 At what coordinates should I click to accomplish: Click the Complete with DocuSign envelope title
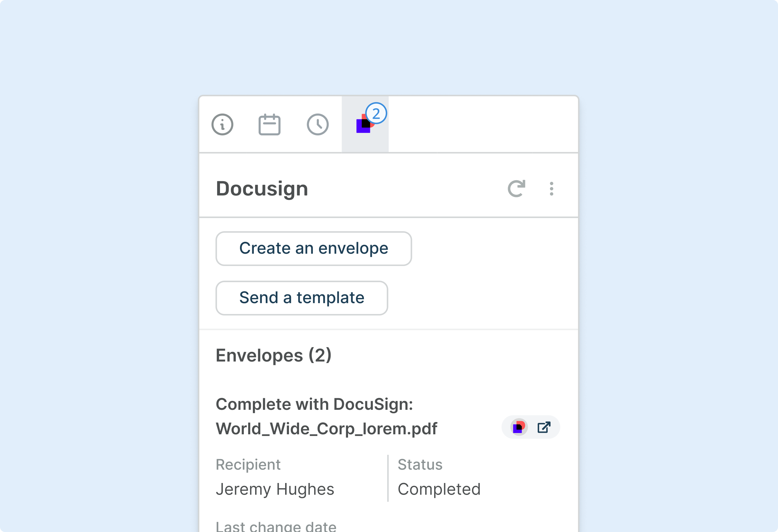(x=315, y=404)
